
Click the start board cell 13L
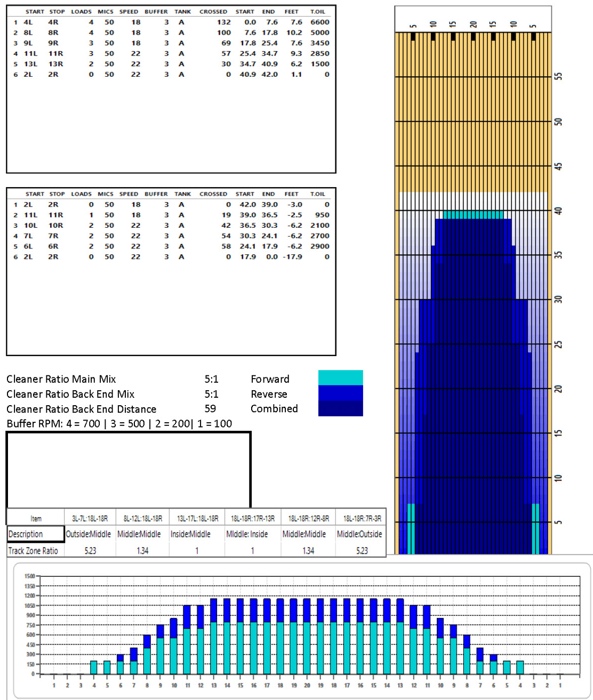click(x=30, y=64)
